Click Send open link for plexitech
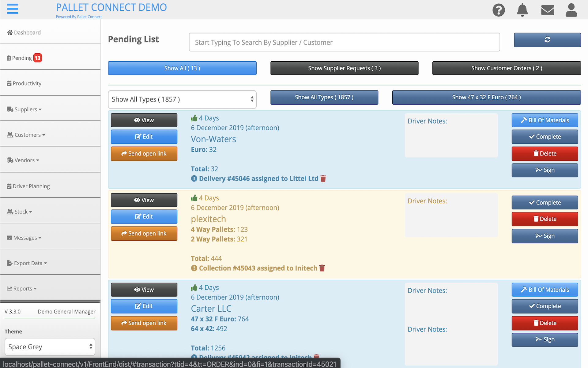Image resolution: width=588 pixels, height=368 pixels. pyautogui.click(x=144, y=234)
